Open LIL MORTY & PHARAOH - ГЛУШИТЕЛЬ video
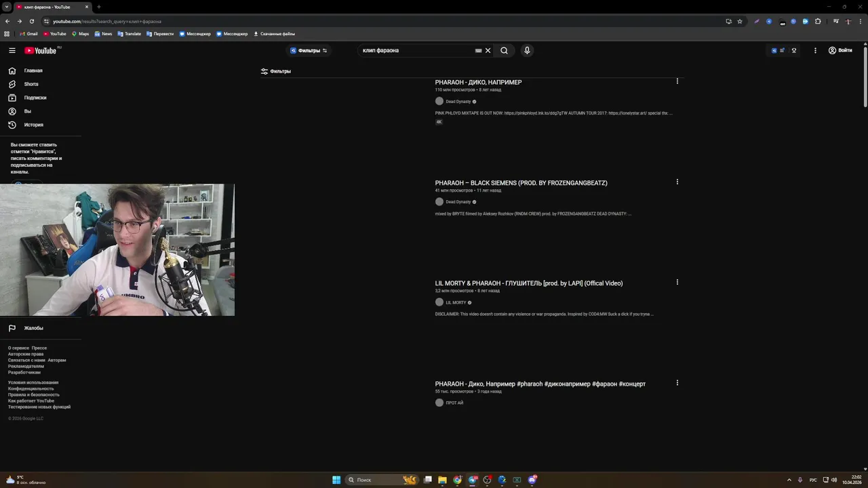The image size is (868, 488). click(528, 283)
